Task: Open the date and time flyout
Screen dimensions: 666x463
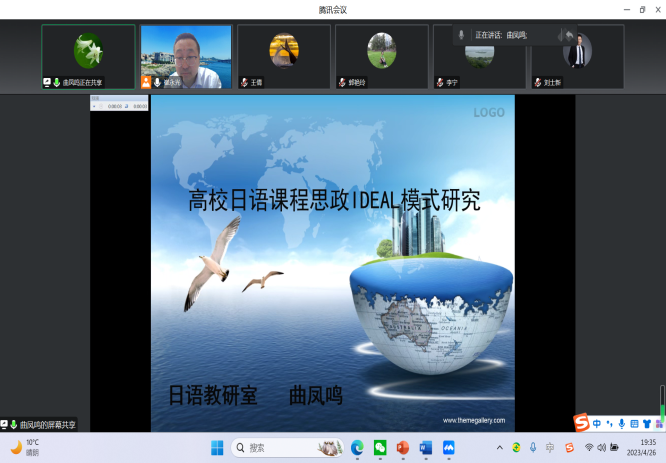Action: click(641, 447)
